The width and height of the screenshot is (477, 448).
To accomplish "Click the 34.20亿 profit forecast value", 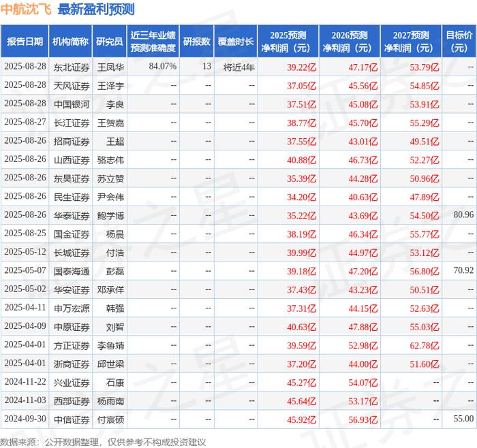I will [x=302, y=197].
